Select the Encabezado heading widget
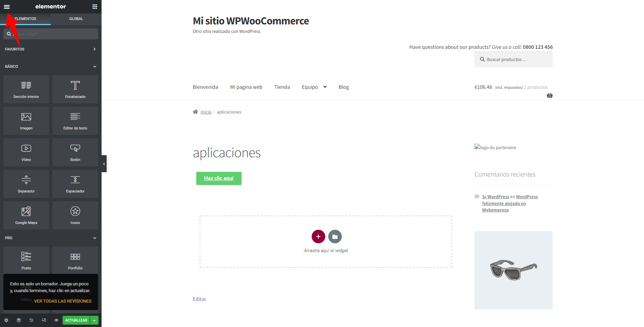The width and height of the screenshot is (644, 327). click(75, 89)
